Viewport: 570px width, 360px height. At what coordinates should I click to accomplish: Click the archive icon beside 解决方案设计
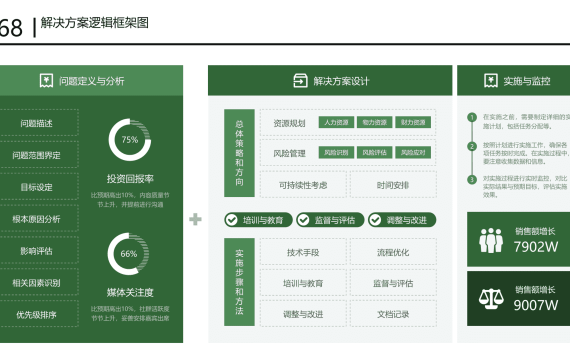pyautogui.click(x=300, y=81)
